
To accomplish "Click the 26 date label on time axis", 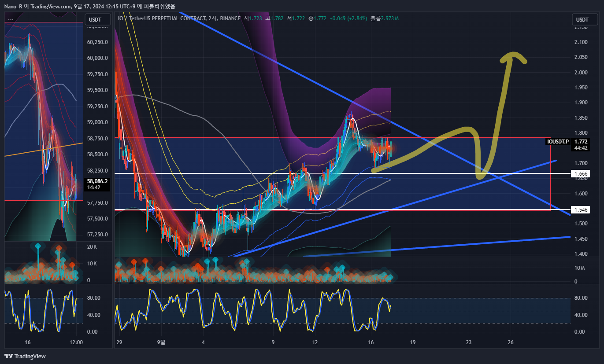I will click(511, 342).
